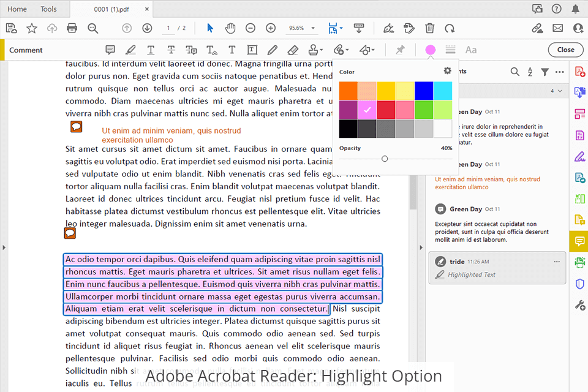The height and width of the screenshot is (392, 588).
Task: Toggle the Keep tool selected pin
Action: (400, 50)
